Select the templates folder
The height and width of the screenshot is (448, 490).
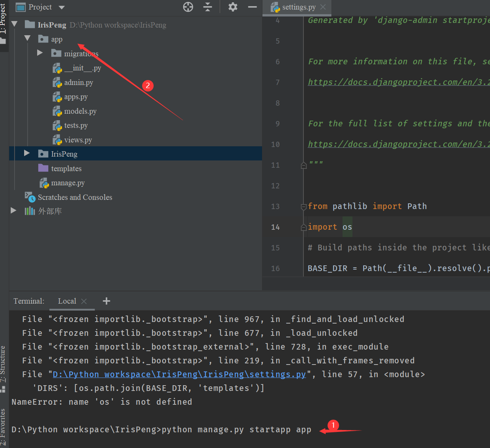(x=66, y=168)
